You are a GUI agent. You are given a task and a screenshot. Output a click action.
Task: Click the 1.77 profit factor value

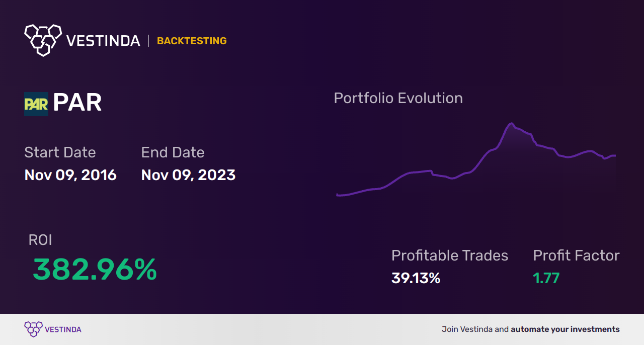[546, 278]
